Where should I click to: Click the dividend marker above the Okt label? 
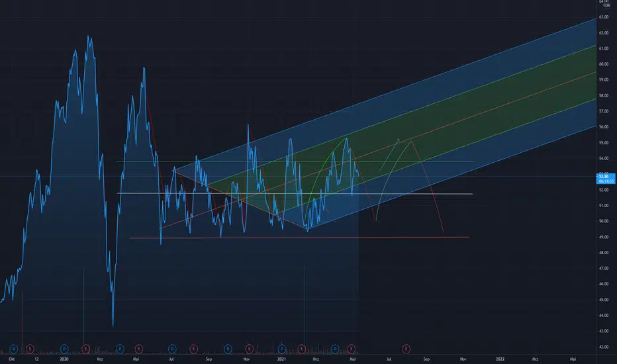point(14,349)
